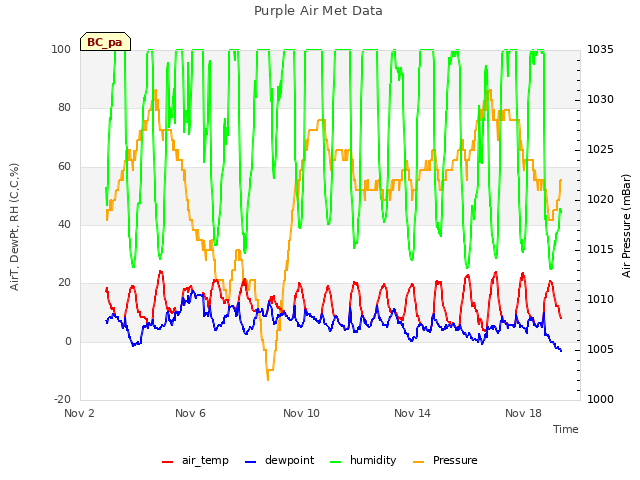The width and height of the screenshot is (640, 480).
Task: Click the 80 left axis tick label
Action: [64, 107]
